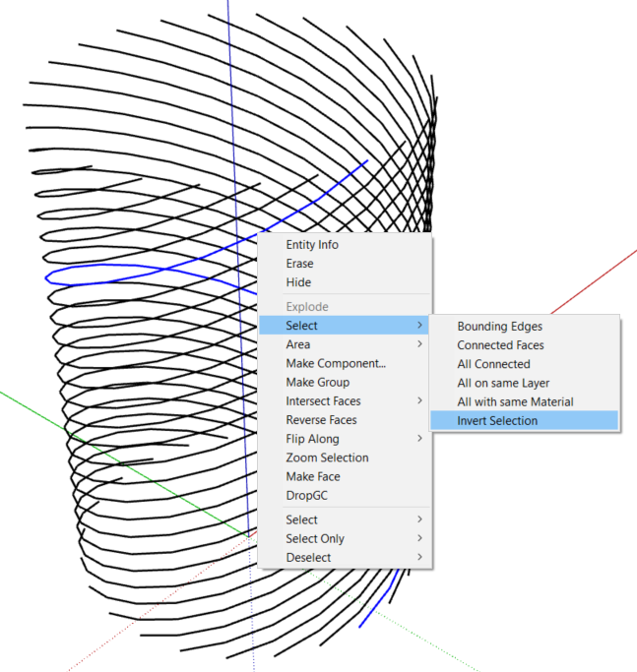Click the highlighted Select submenu item
The image size is (637, 672).
[x=345, y=326]
